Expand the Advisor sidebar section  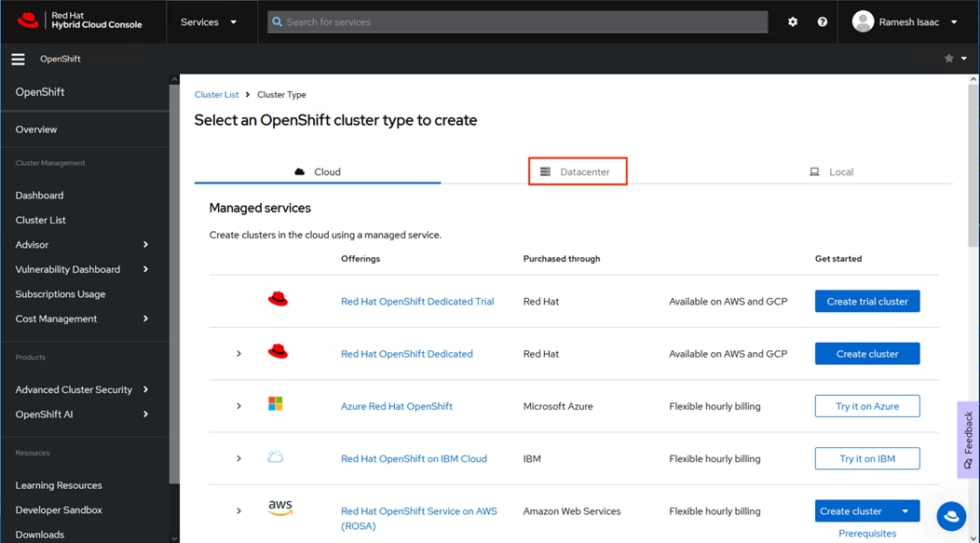(x=145, y=245)
